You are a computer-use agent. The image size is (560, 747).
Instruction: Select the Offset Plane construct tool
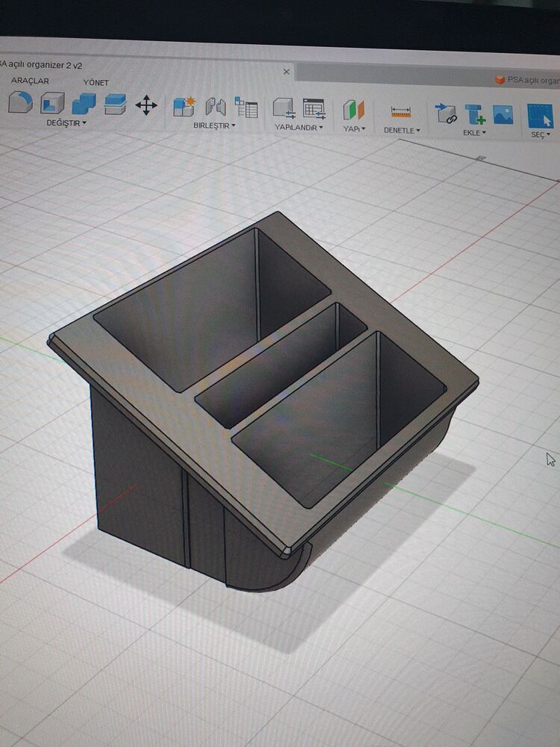(x=354, y=110)
